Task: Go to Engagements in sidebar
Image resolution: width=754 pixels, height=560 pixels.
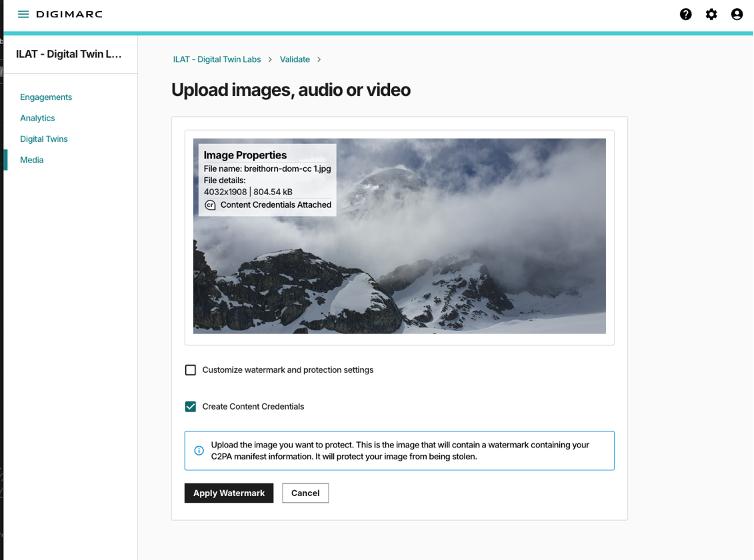Action: pyautogui.click(x=46, y=97)
